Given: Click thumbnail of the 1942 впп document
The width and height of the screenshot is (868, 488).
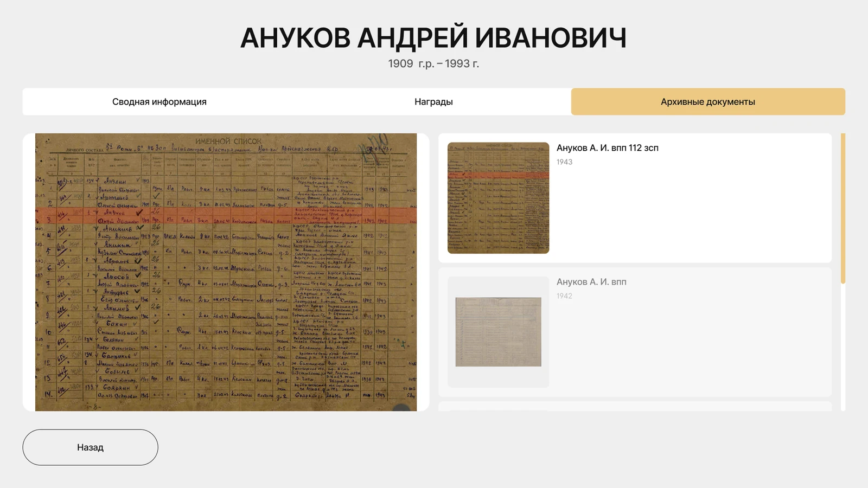Looking at the screenshot, I should pyautogui.click(x=498, y=332).
